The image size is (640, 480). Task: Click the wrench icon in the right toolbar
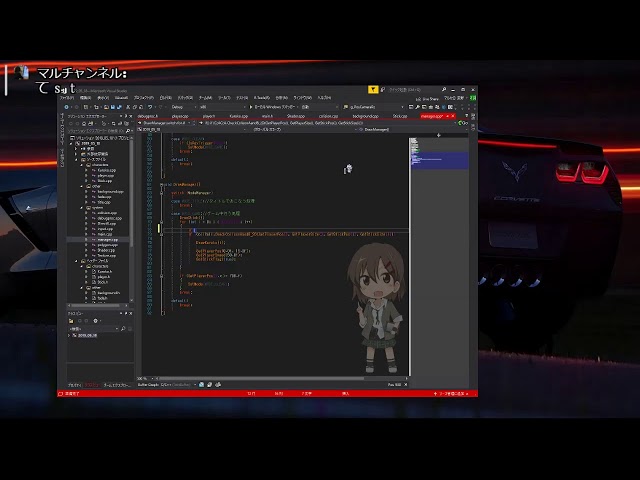point(418,107)
